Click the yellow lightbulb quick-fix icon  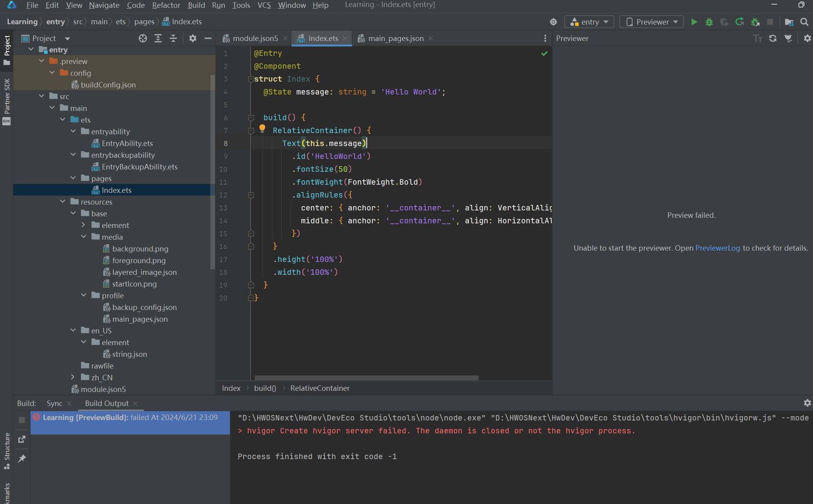(x=262, y=128)
